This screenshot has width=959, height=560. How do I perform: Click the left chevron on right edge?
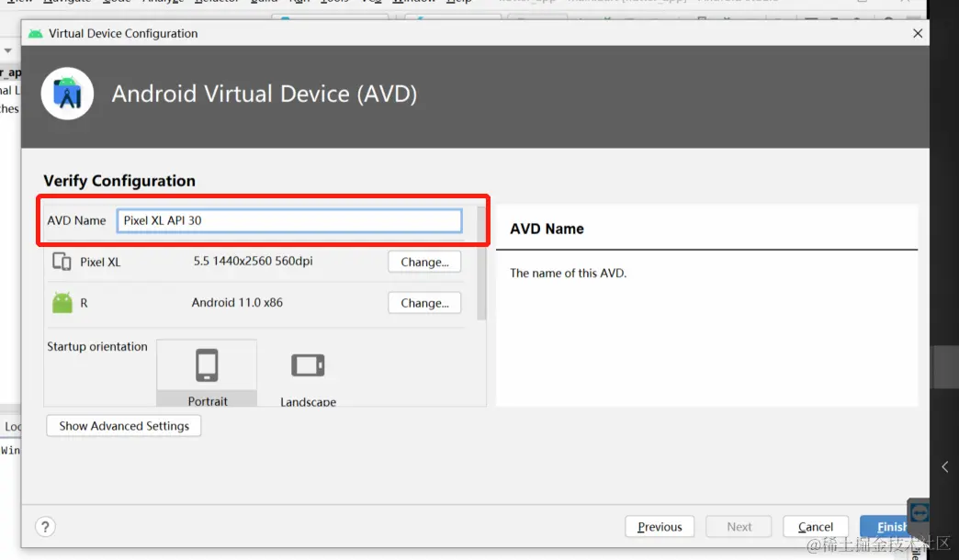tap(945, 467)
